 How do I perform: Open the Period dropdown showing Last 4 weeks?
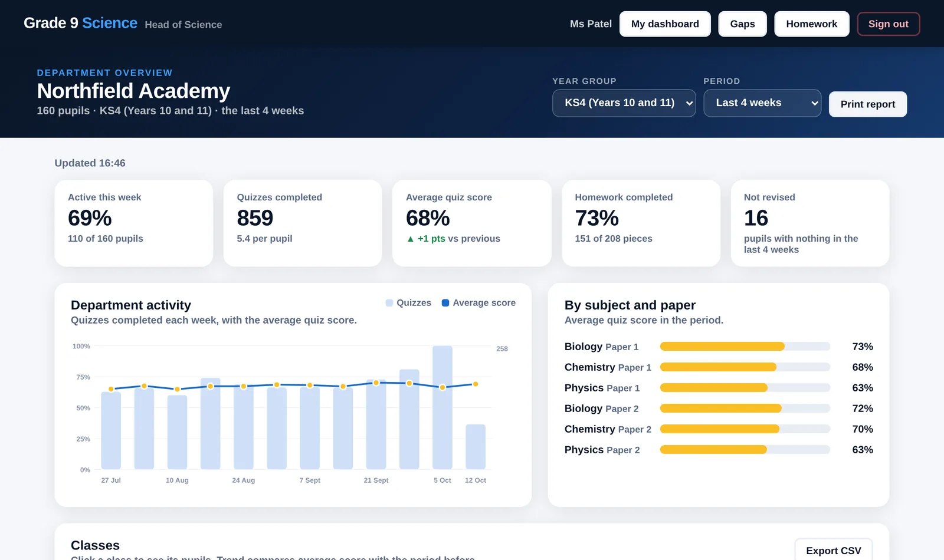(x=762, y=103)
